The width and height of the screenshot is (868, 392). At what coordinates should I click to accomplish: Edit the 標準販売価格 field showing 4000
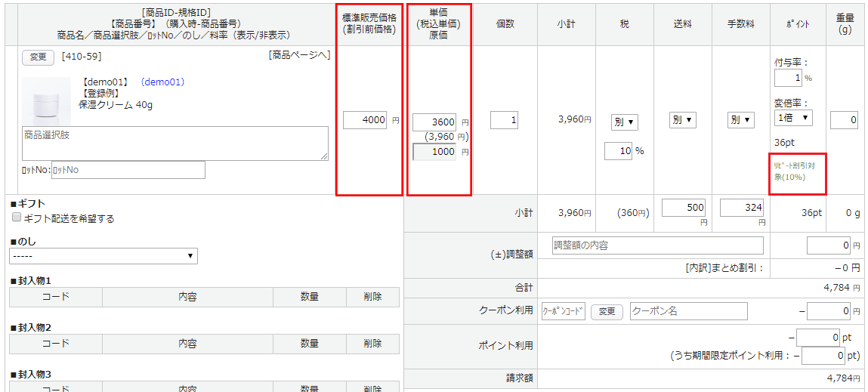[365, 120]
